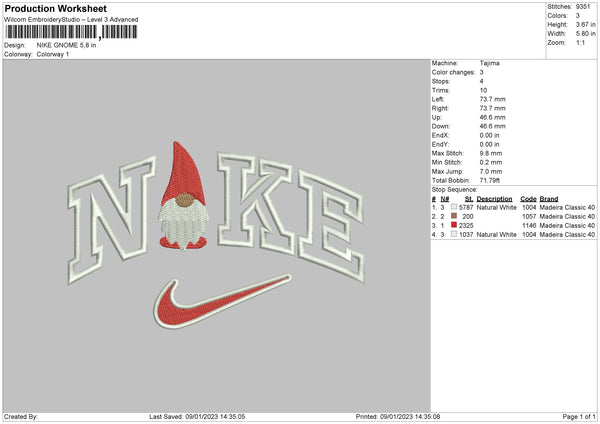This screenshot has height=424, width=600.
Task: Click stitch count '200' in stop row 2
Action: (468, 217)
